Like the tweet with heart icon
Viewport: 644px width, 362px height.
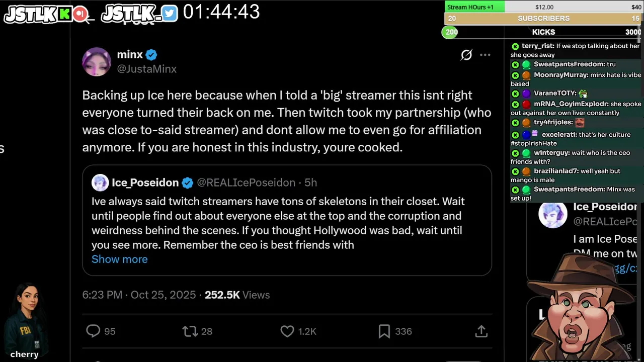tap(287, 331)
